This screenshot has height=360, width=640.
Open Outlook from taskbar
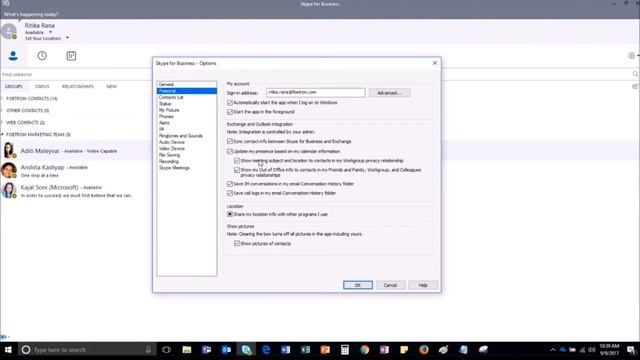[x=226, y=350]
